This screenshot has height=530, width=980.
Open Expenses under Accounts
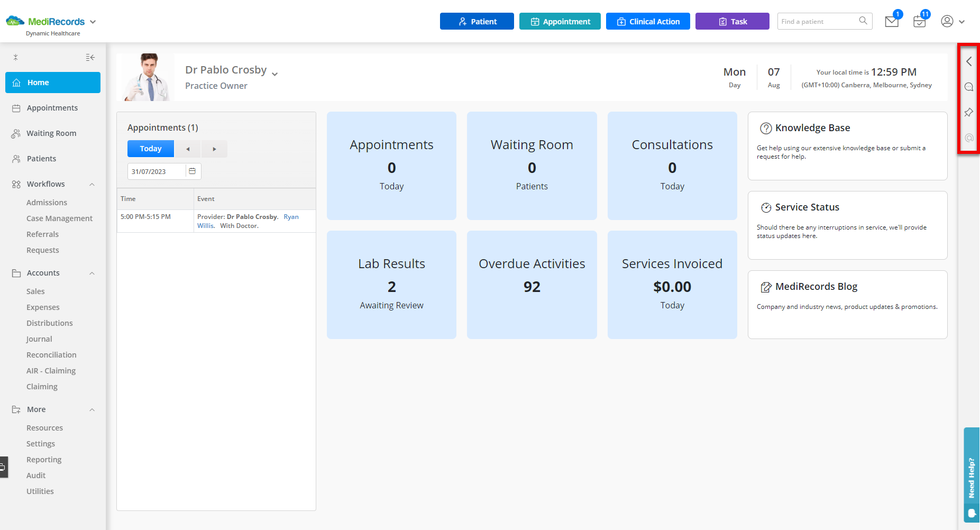click(43, 307)
